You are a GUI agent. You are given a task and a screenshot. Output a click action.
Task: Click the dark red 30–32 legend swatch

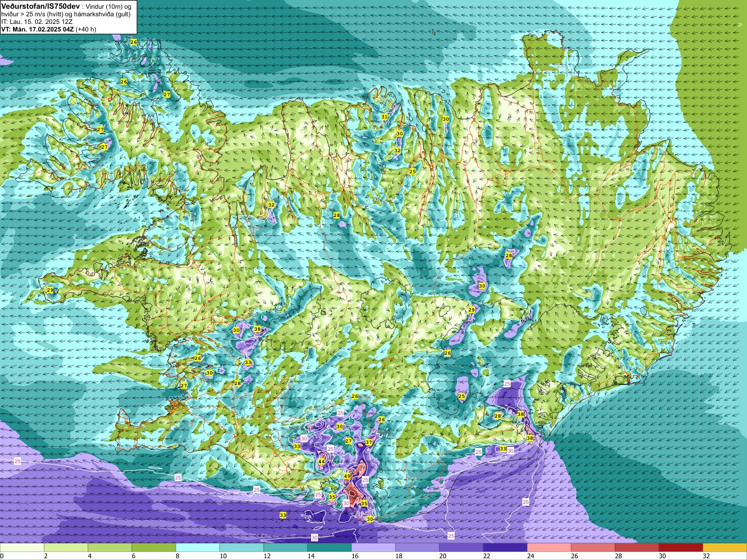pos(680,548)
